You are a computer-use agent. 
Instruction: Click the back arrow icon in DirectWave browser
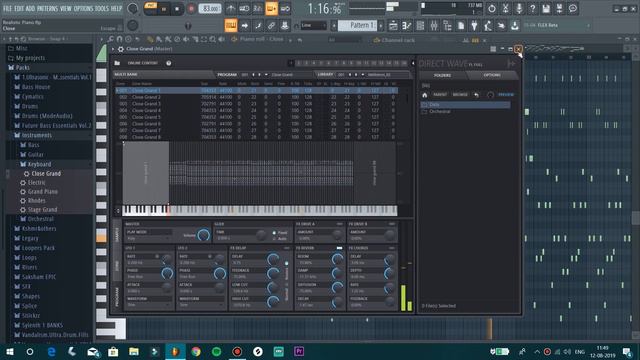pyautogui.click(x=476, y=95)
